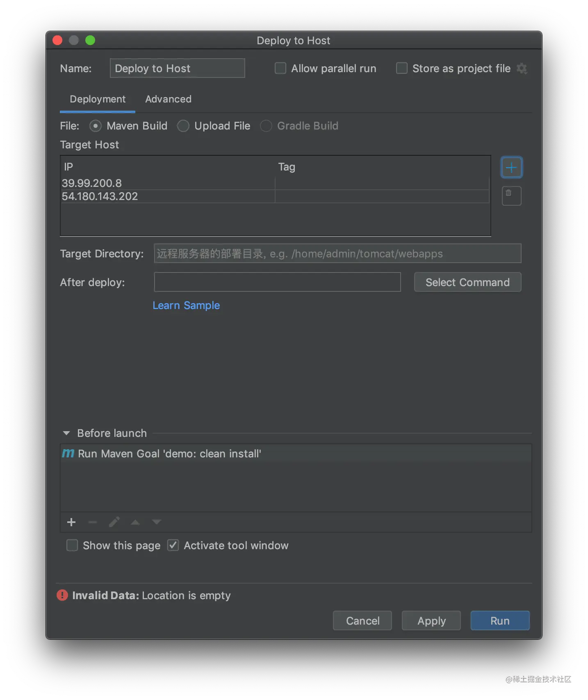
Task: Click the Tag column header
Action: [x=382, y=167]
